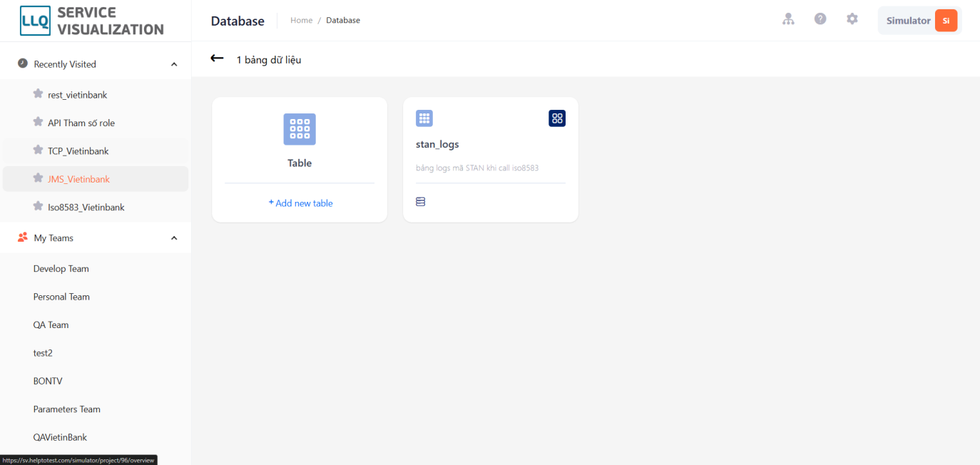Click the Database breadcrumb item

click(343, 21)
